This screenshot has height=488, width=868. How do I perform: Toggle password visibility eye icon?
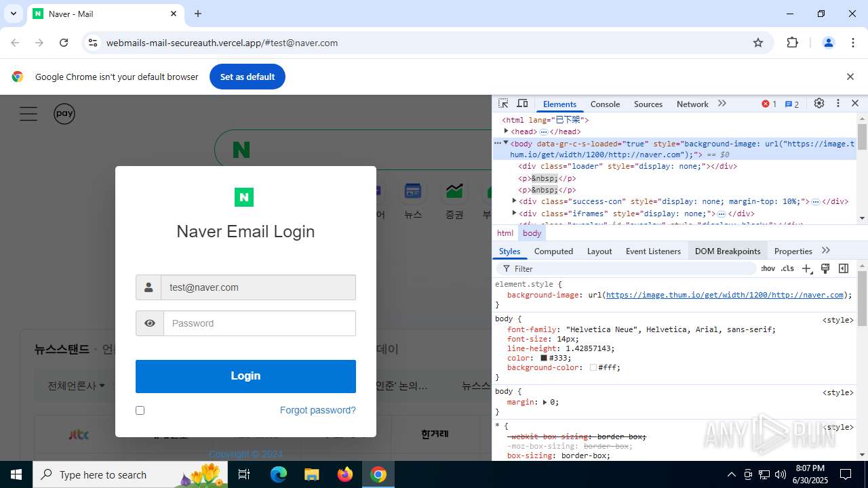pos(149,323)
